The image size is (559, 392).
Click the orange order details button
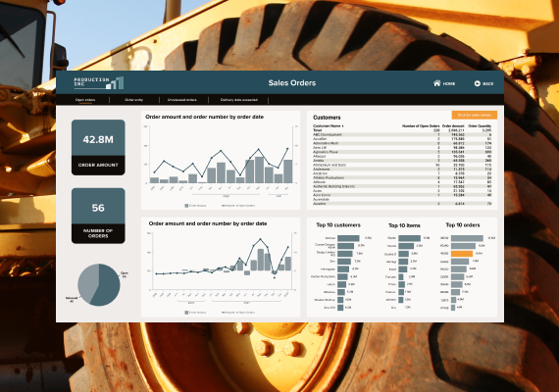[474, 115]
